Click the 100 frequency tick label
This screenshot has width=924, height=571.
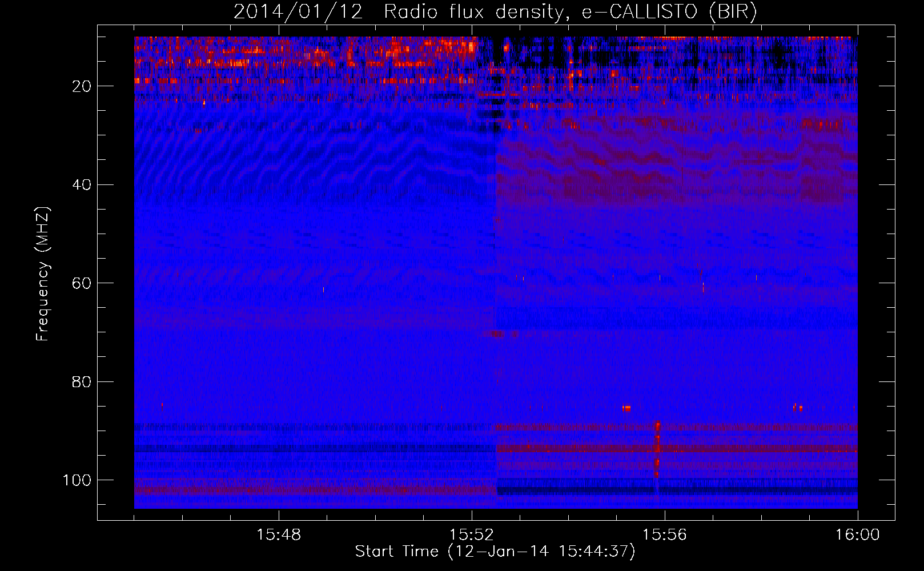[77, 480]
